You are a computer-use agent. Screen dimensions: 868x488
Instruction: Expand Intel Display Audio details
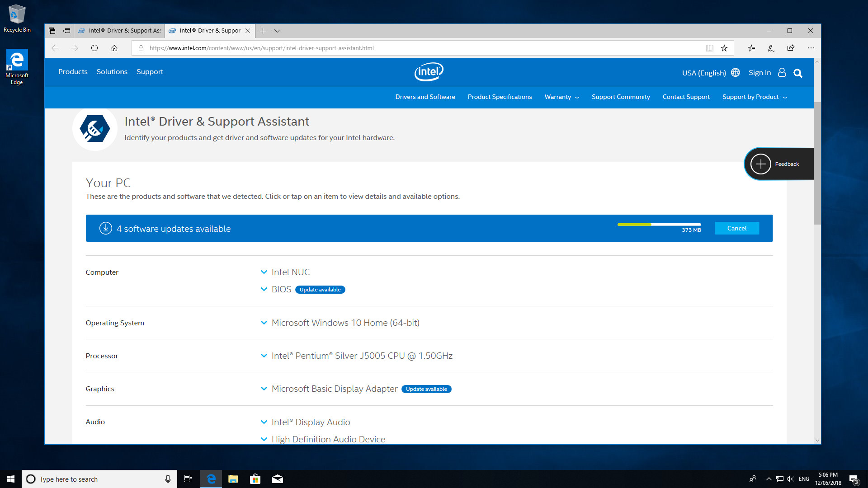(264, 422)
